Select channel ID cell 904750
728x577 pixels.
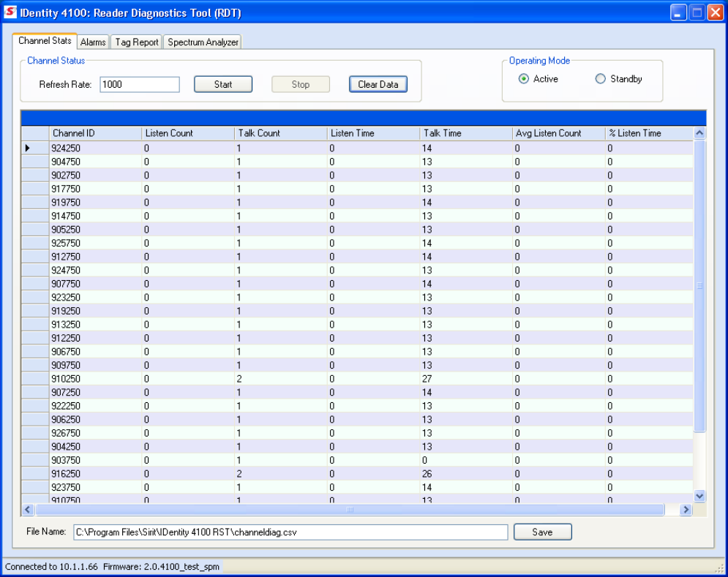[x=95, y=162]
